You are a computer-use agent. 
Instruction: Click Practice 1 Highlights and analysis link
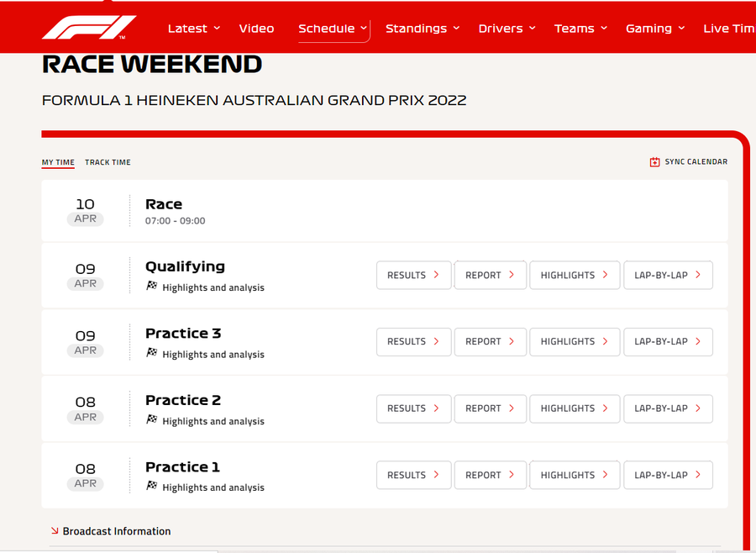(x=213, y=487)
